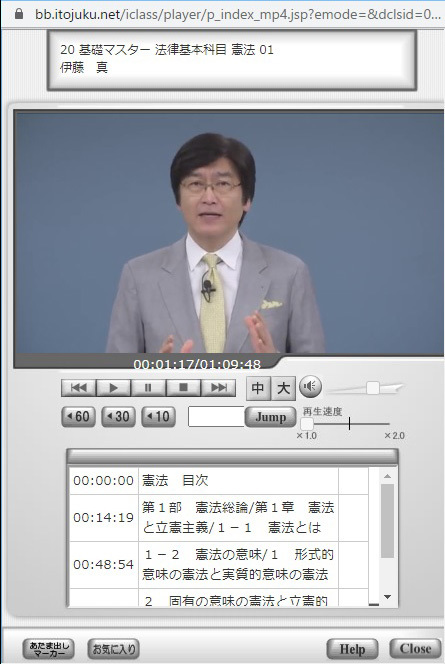Rewind 30 seconds
445x664 pixels.
point(119,417)
